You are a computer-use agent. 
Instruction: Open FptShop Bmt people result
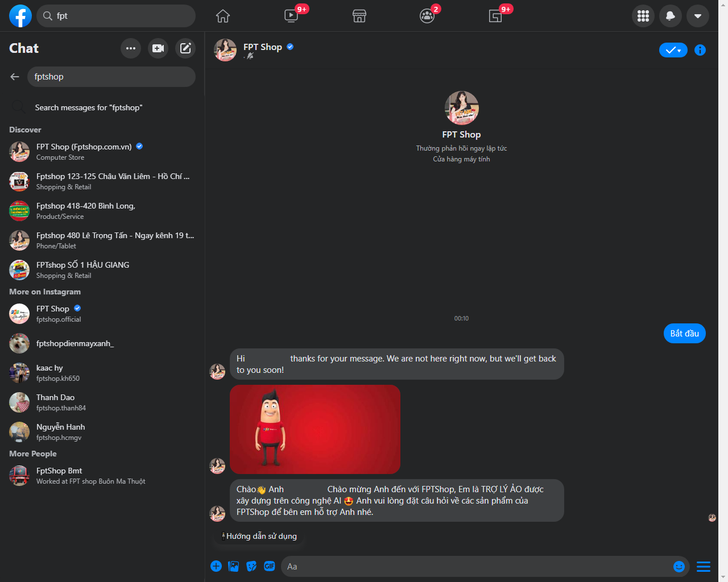coord(102,476)
